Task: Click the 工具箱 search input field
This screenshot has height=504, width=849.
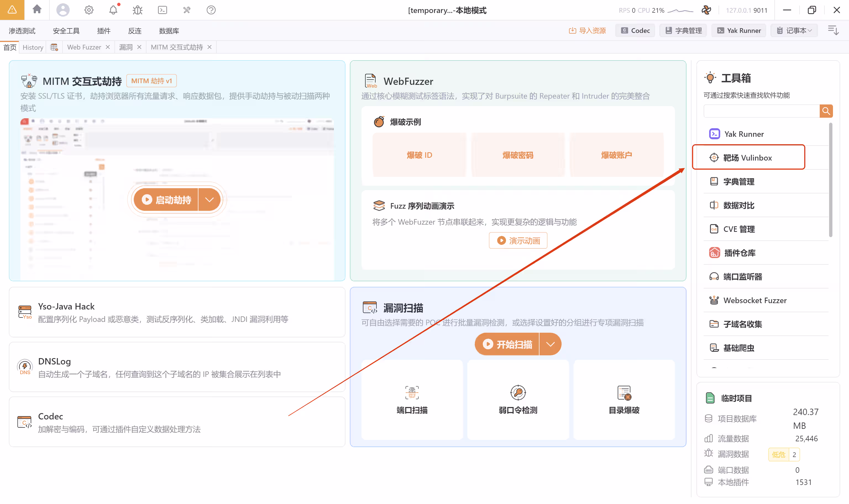Action: point(761,111)
